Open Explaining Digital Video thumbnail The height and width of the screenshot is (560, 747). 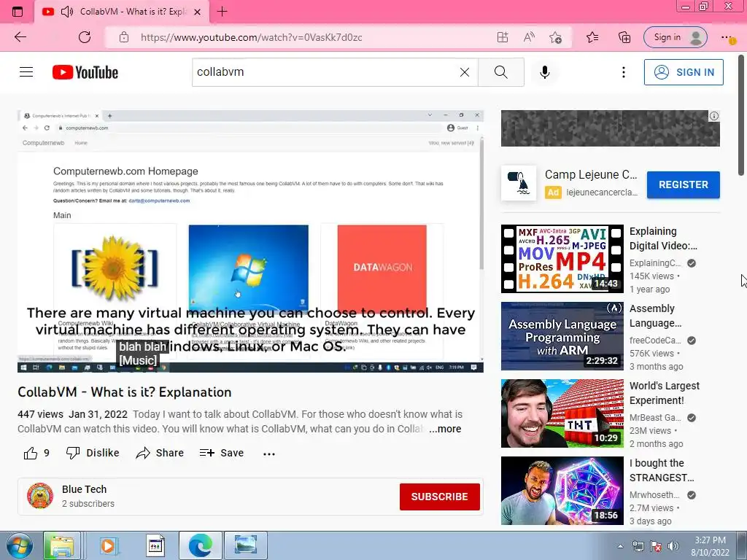point(562,259)
